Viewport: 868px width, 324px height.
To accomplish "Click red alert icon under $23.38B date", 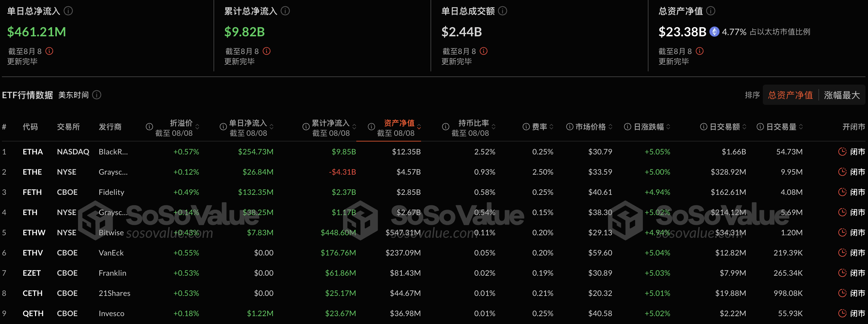I will pos(700,51).
